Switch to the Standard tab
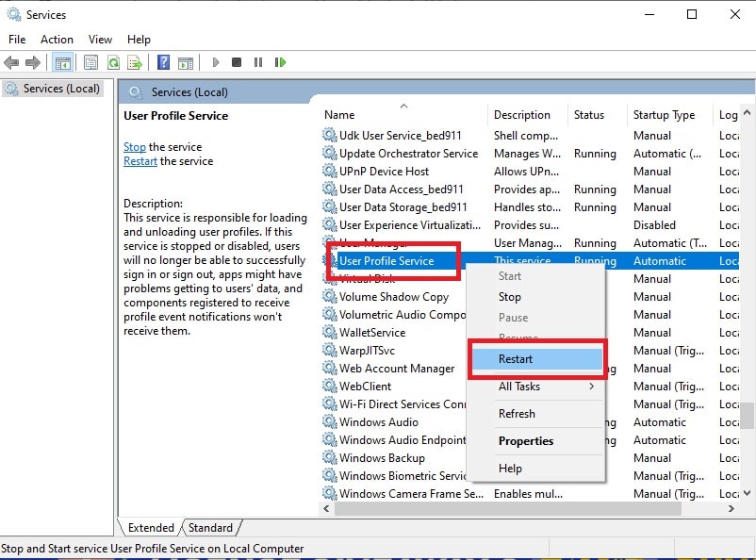The image size is (756, 560). point(211,527)
